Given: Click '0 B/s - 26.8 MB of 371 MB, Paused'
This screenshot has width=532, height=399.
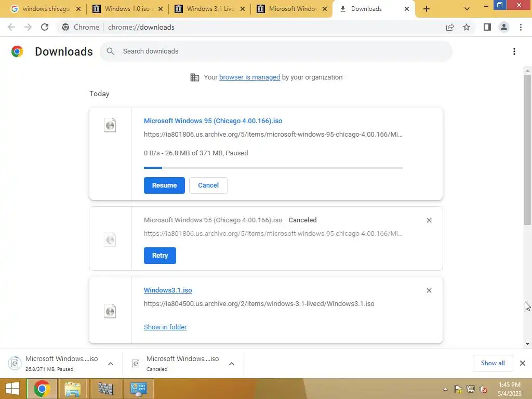Looking at the screenshot, I should tap(196, 153).
